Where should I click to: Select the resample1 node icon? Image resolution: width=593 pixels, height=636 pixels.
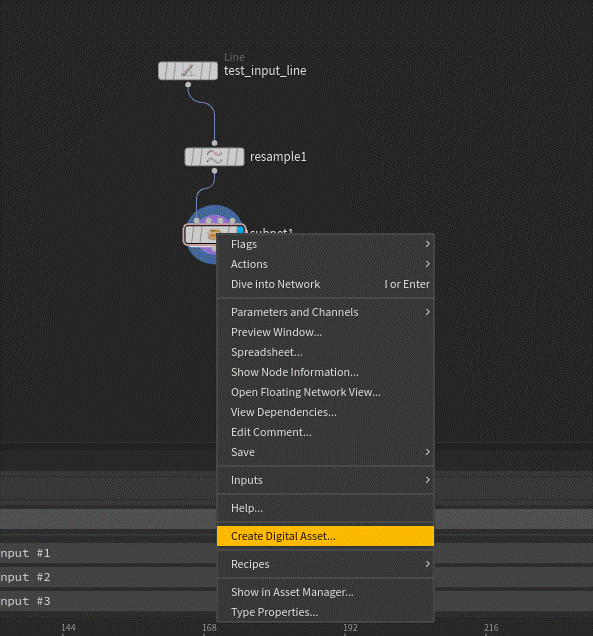tap(214, 157)
